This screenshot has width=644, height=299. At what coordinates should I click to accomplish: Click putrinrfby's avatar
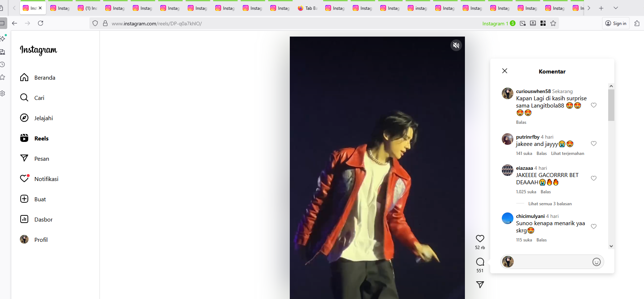click(508, 139)
